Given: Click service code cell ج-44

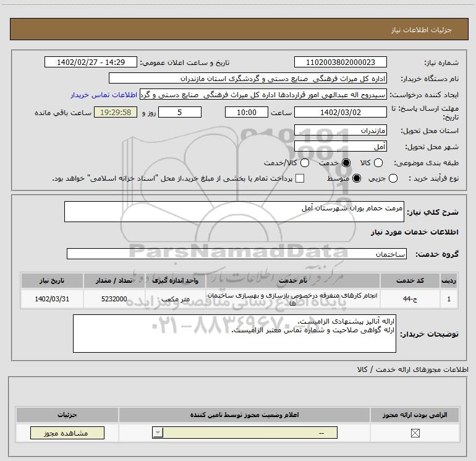Looking at the screenshot, I should click(410, 299).
